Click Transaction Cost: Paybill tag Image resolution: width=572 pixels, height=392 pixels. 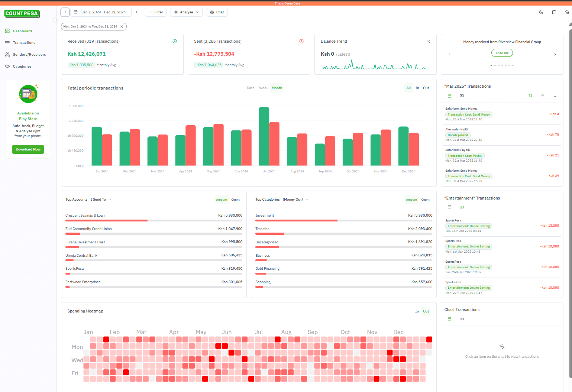465,156
